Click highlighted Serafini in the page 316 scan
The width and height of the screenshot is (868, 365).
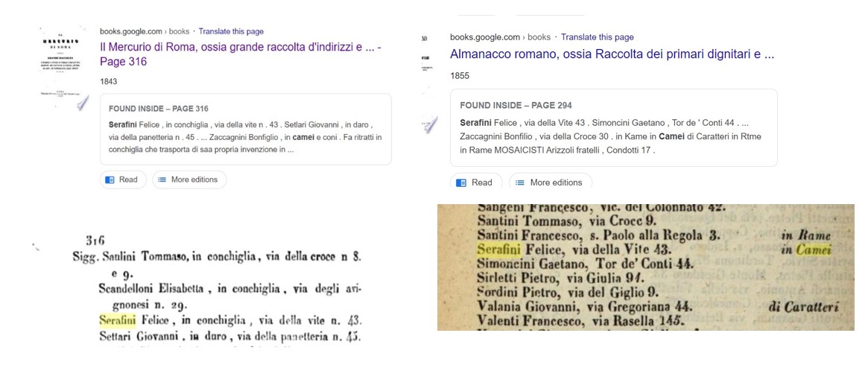[118, 320]
